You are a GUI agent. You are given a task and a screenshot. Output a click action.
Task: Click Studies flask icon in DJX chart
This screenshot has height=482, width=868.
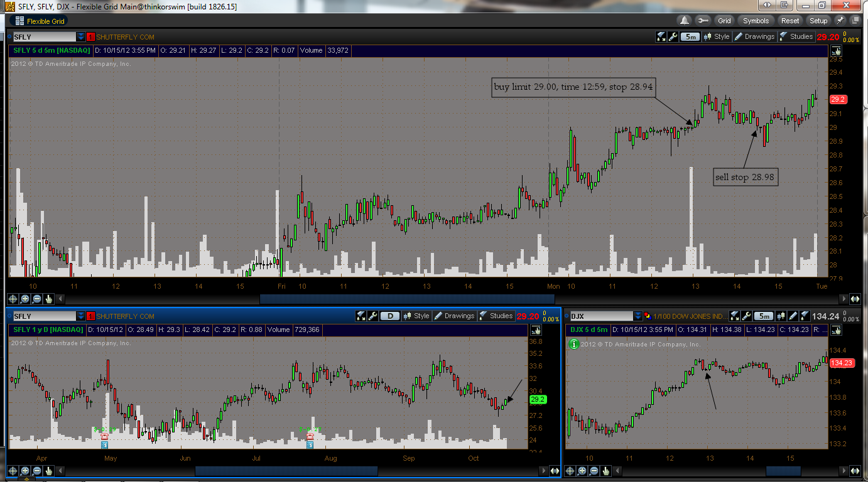(806, 316)
